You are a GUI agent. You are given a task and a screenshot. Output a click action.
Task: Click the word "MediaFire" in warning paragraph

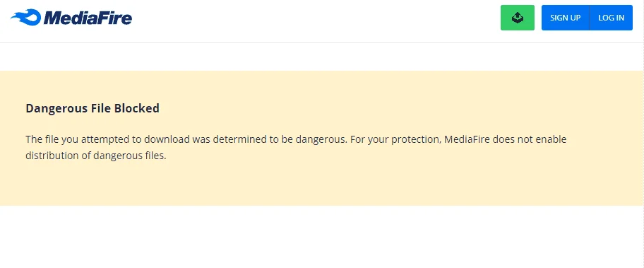pos(467,139)
